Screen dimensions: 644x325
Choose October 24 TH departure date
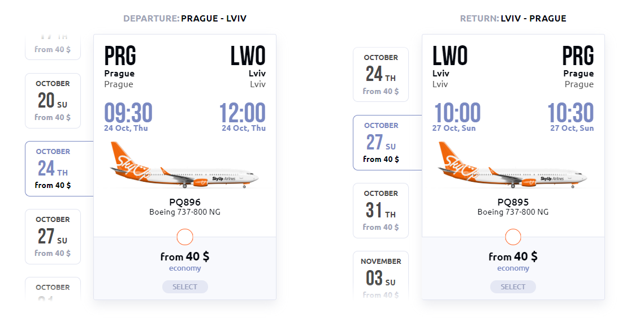point(53,169)
